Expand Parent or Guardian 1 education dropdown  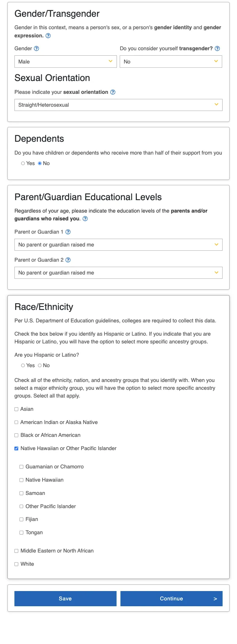[118, 245]
